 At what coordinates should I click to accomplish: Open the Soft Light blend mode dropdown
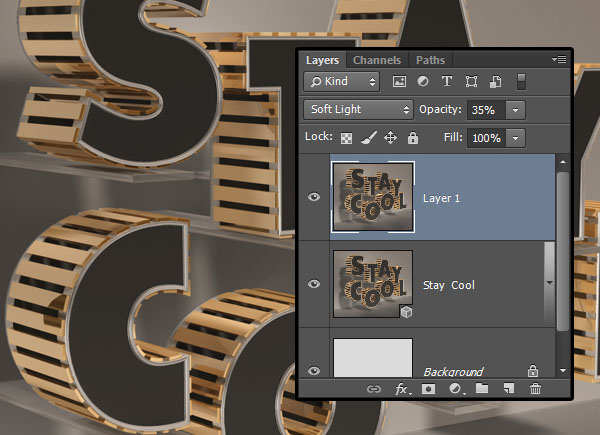point(359,110)
